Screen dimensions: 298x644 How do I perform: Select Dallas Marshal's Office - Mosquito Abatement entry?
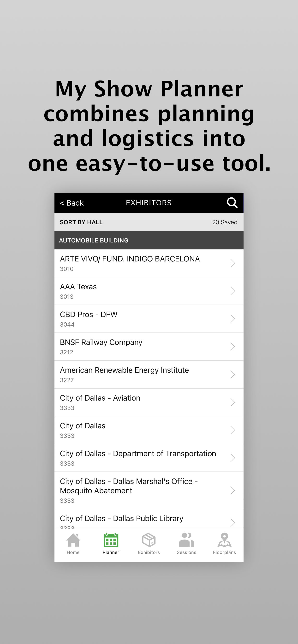pyautogui.click(x=129, y=486)
